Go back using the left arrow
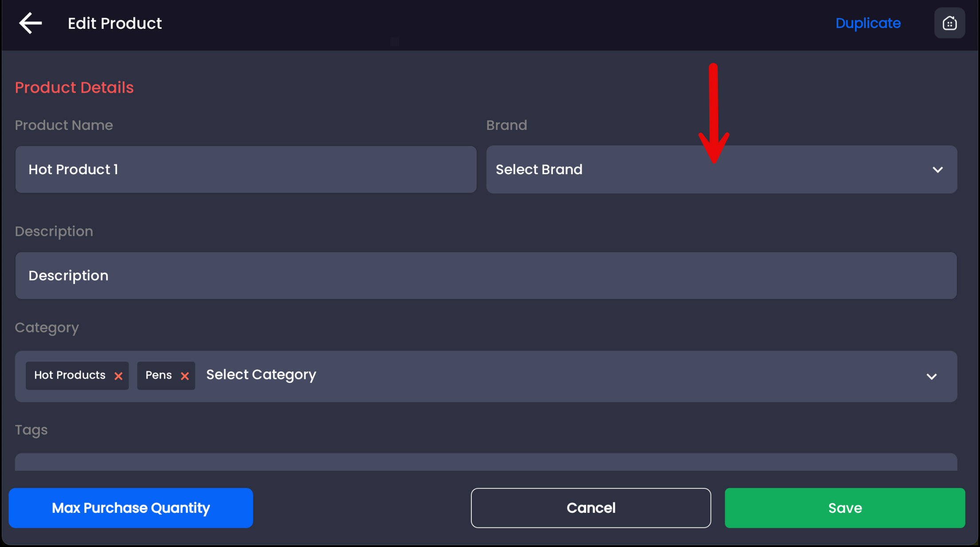Screen dimensions: 980x547 click(x=30, y=23)
